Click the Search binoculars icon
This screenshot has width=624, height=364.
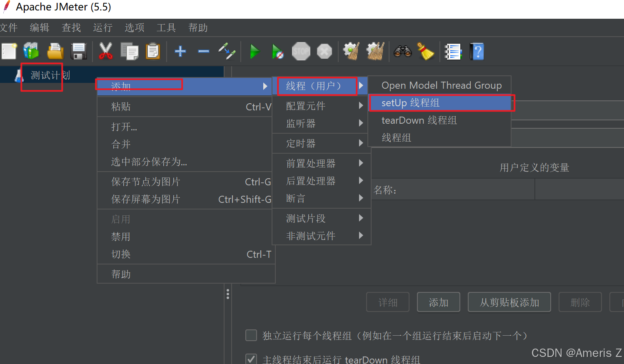403,52
